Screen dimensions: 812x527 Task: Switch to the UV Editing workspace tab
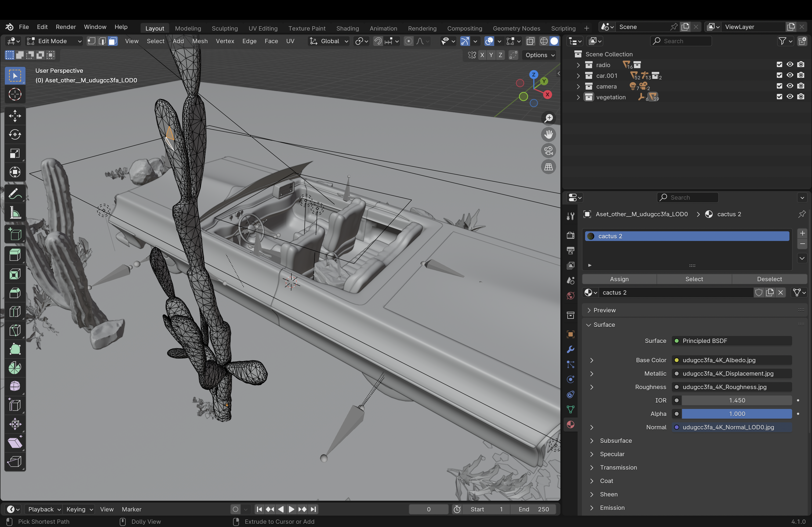263,28
